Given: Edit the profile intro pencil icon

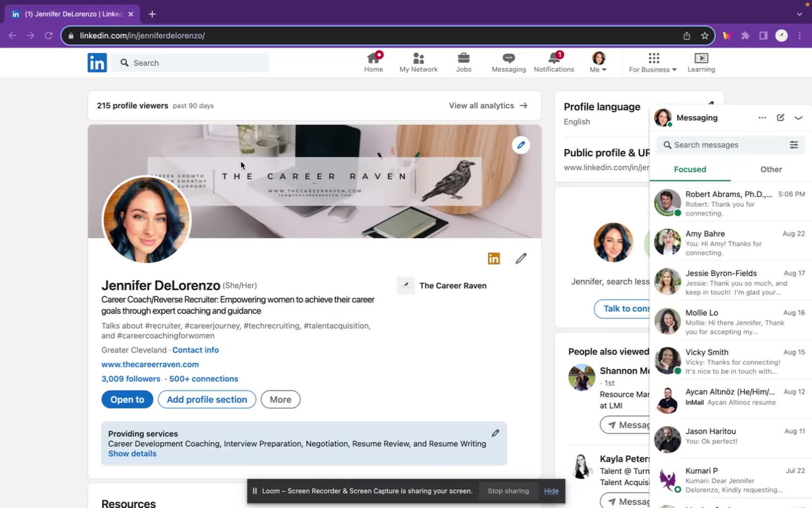Looking at the screenshot, I should (521, 258).
